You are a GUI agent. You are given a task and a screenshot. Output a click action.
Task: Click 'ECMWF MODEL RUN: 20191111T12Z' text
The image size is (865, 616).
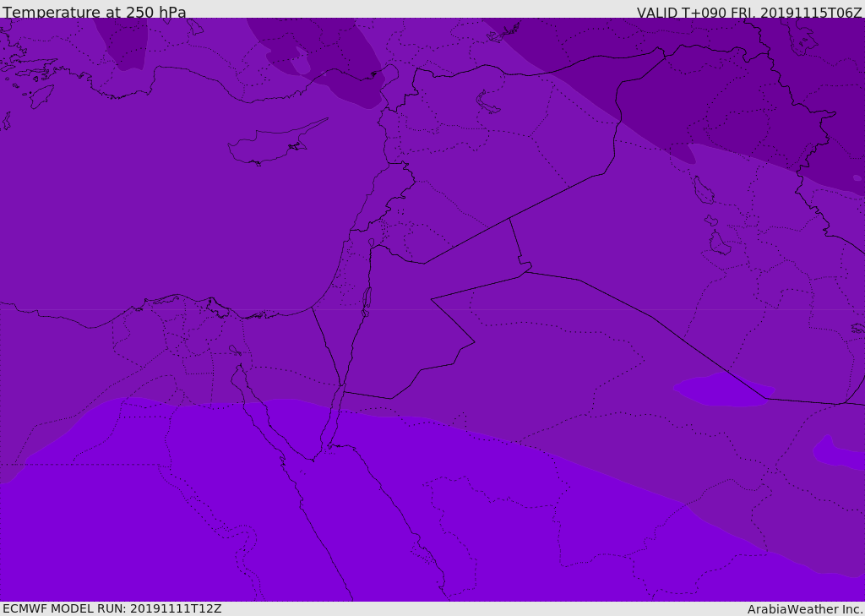click(112, 608)
